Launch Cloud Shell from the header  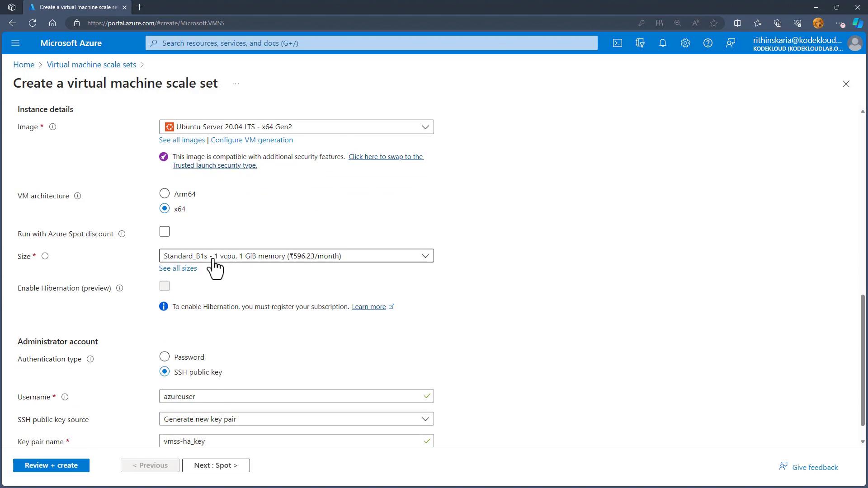[x=617, y=43]
